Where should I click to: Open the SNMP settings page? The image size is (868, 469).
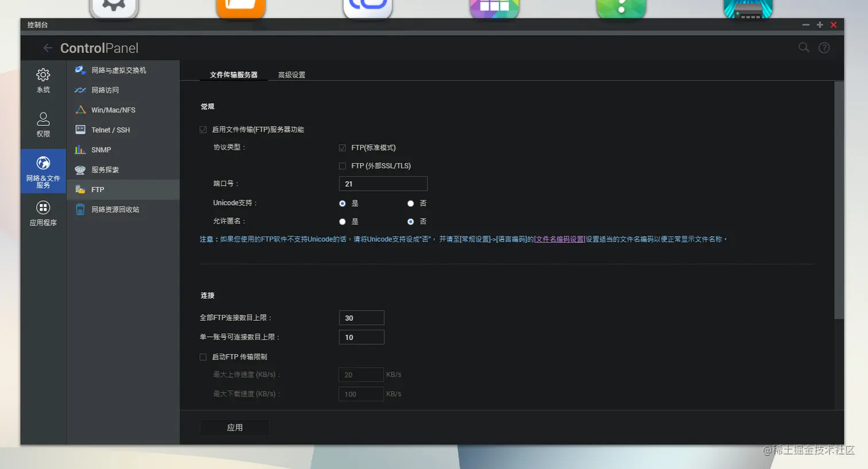point(100,149)
